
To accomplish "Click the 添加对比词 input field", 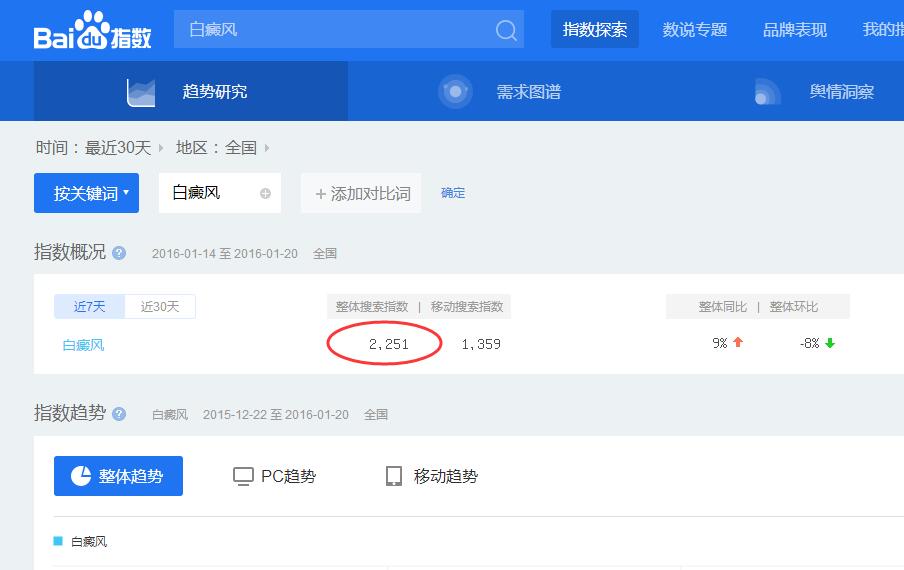I will pyautogui.click(x=362, y=194).
